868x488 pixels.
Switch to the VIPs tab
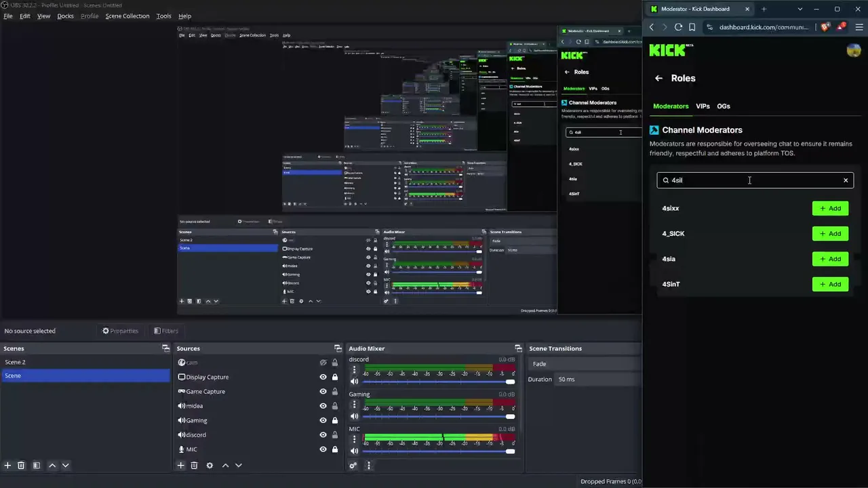[x=703, y=106]
